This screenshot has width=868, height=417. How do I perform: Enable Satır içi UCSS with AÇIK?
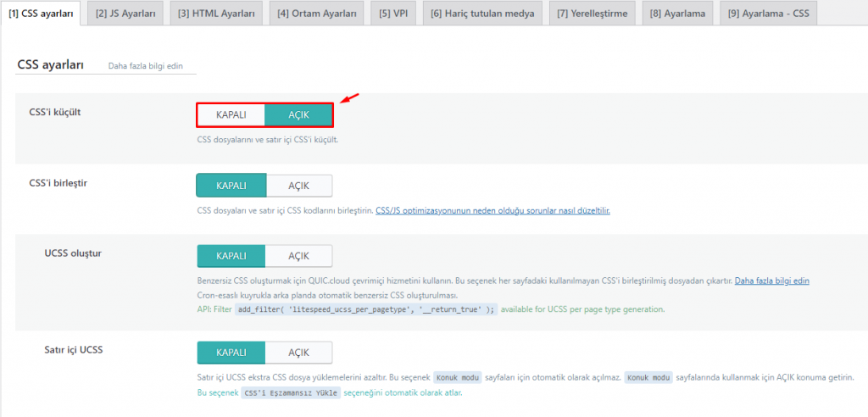click(x=298, y=353)
